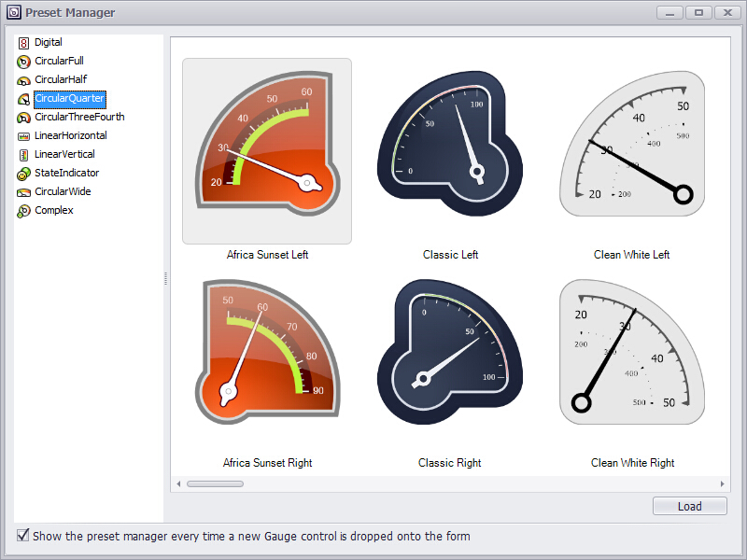747x560 pixels.
Task: Choose the Africa Sunset Right gauge thumbnail
Action: click(x=267, y=352)
